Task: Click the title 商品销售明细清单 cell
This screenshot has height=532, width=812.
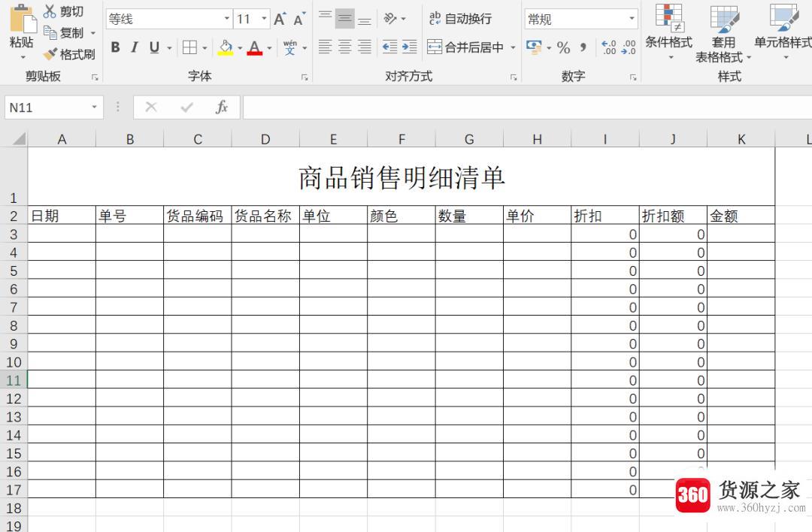Action: [401, 177]
